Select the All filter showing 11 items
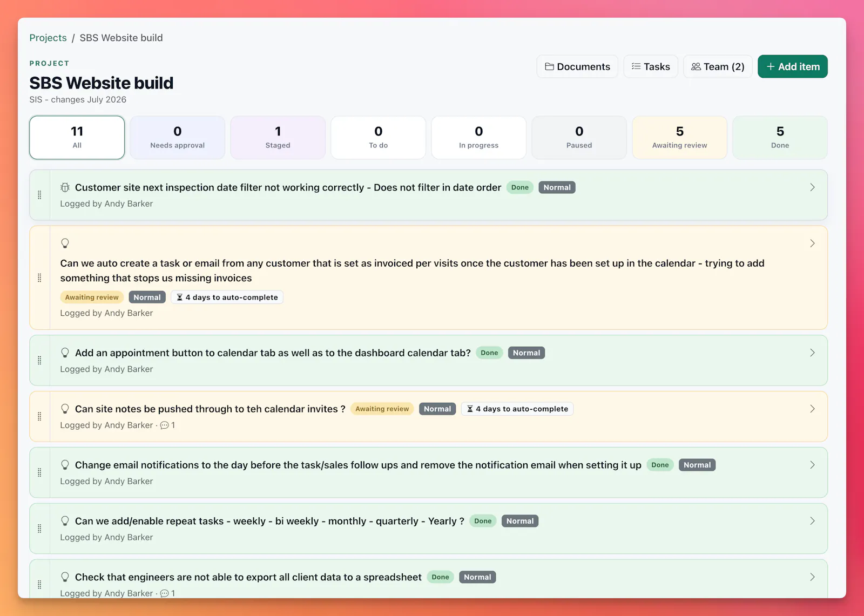 pos(77,138)
